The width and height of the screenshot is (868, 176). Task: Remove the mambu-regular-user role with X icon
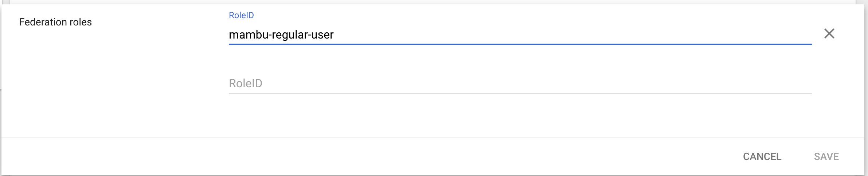[829, 34]
